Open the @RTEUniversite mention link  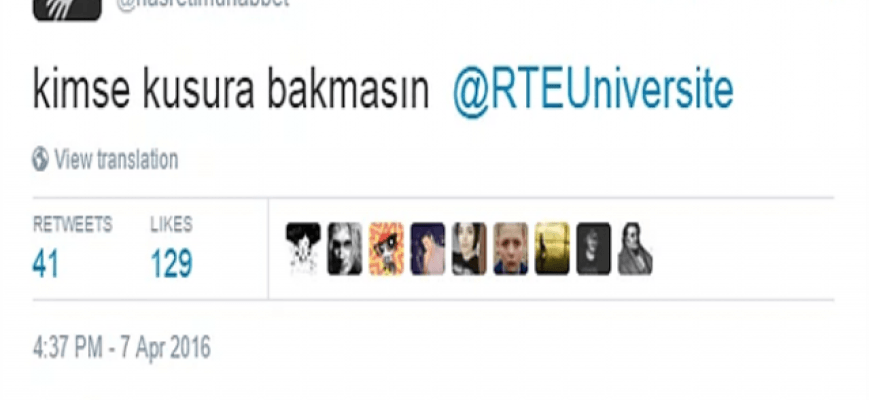pyautogui.click(x=593, y=89)
